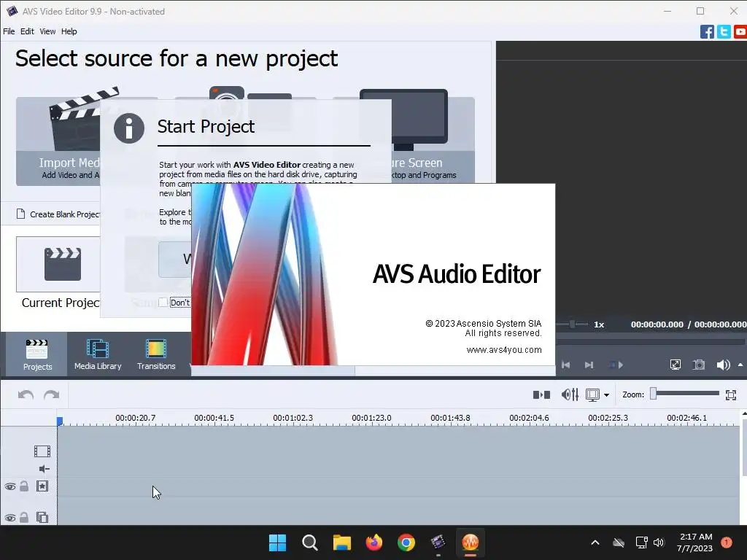The image size is (747, 560).
Task: Click the Twitter icon
Action: click(724, 32)
